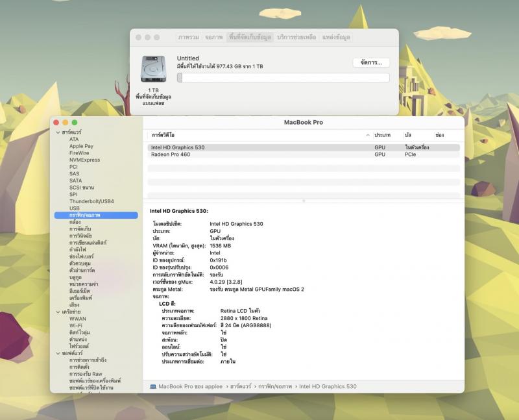Click the laptop icon in path bar
This screenshot has width=519, height=420.
pyautogui.click(x=153, y=386)
